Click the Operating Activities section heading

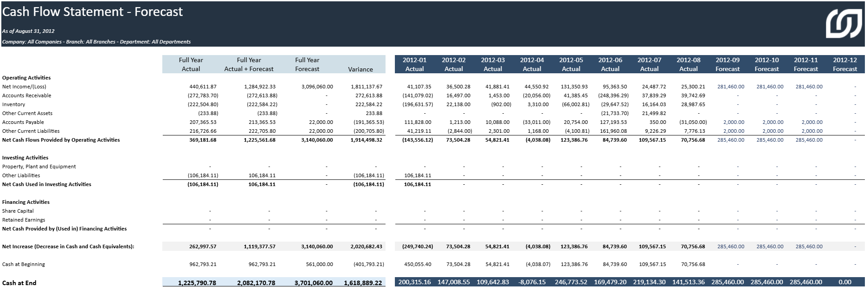click(26, 78)
